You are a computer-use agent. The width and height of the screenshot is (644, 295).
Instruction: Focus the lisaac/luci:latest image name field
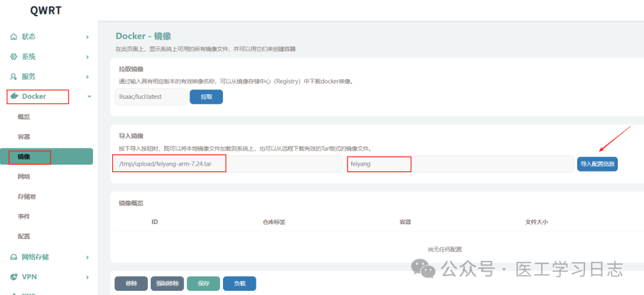click(x=151, y=97)
